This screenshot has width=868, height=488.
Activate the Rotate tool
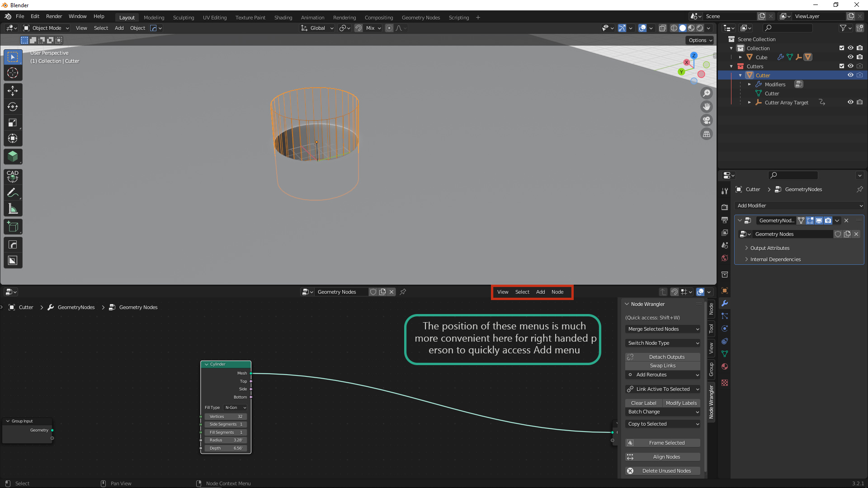click(x=13, y=107)
